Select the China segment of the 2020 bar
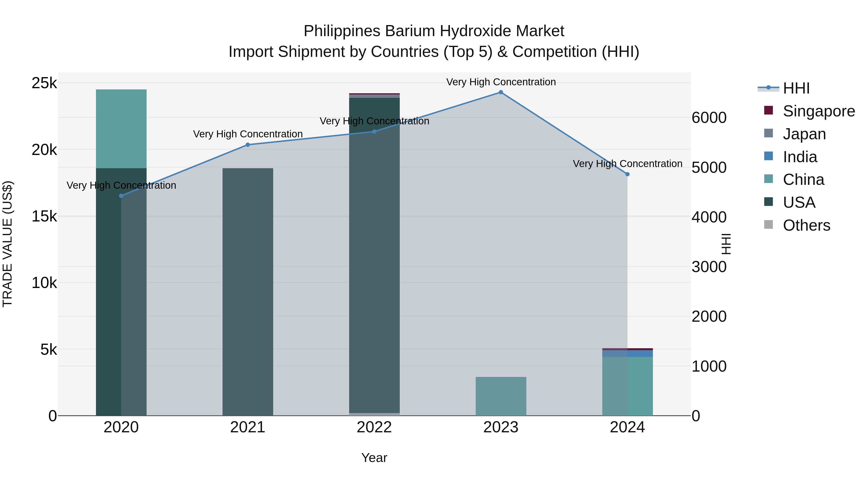The width and height of the screenshot is (868, 488). 121,129
